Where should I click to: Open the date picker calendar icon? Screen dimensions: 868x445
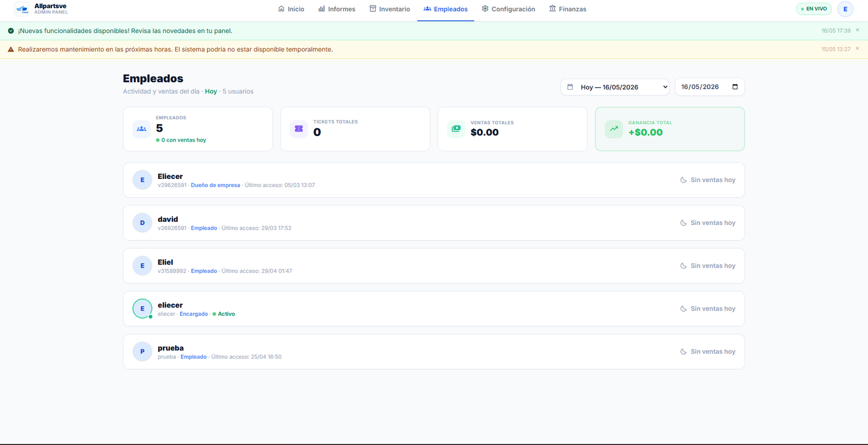pos(735,87)
